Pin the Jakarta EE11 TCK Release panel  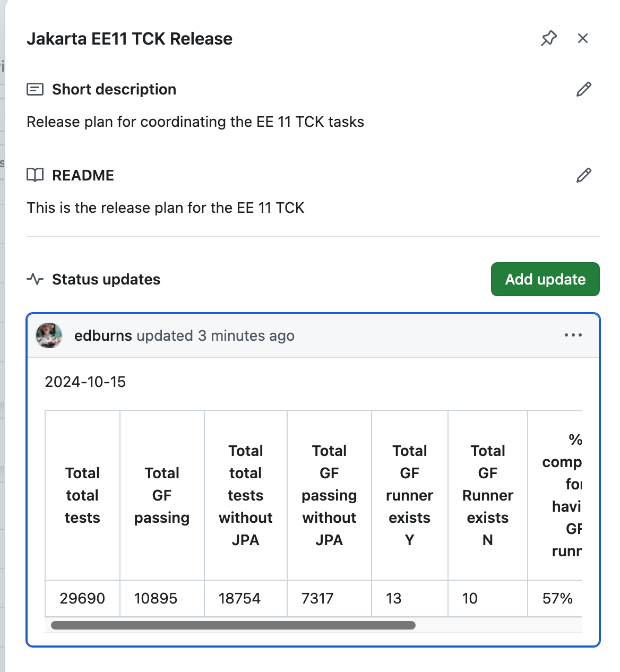click(549, 38)
